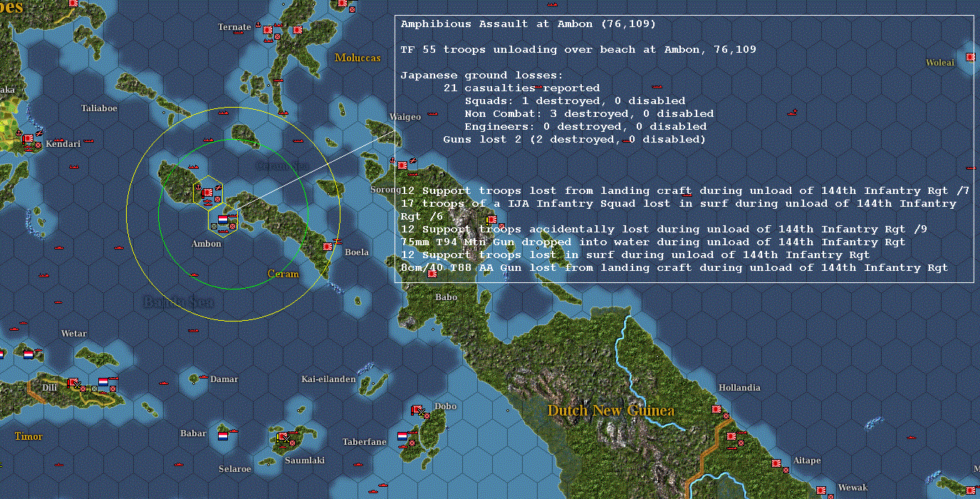The image size is (980, 499).
Task: Click the 'Guns lost 2' report line
Action: [574, 140]
